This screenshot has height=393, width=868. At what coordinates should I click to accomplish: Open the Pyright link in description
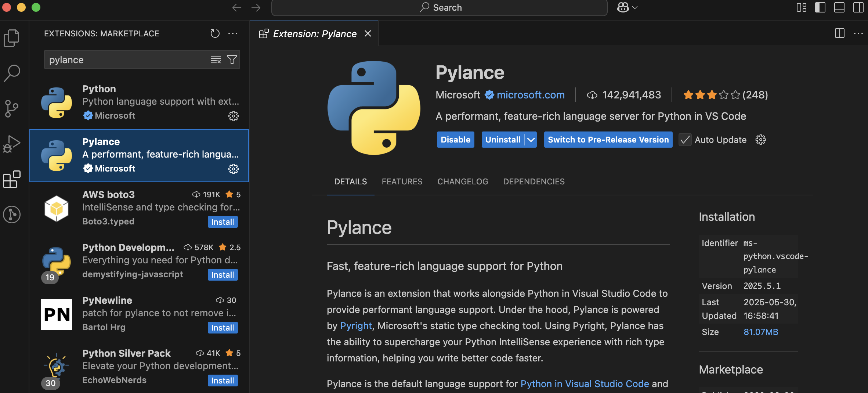tap(356, 326)
